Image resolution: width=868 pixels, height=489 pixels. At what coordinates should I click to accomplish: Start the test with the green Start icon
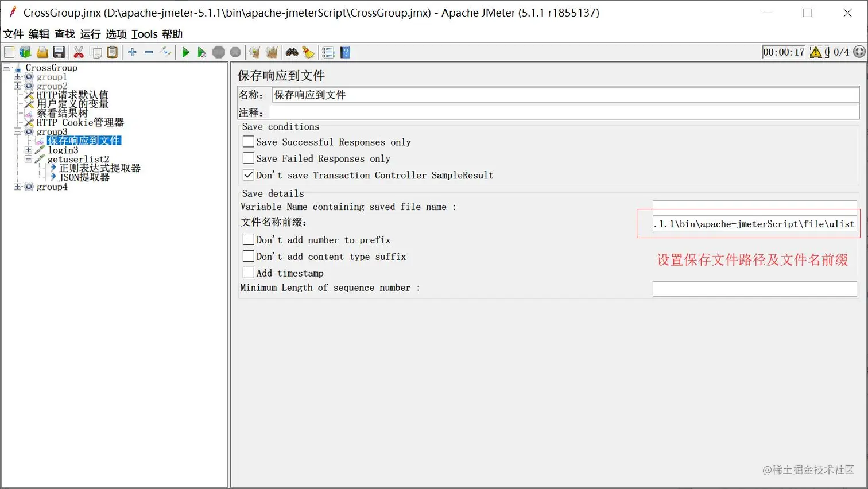click(x=185, y=52)
